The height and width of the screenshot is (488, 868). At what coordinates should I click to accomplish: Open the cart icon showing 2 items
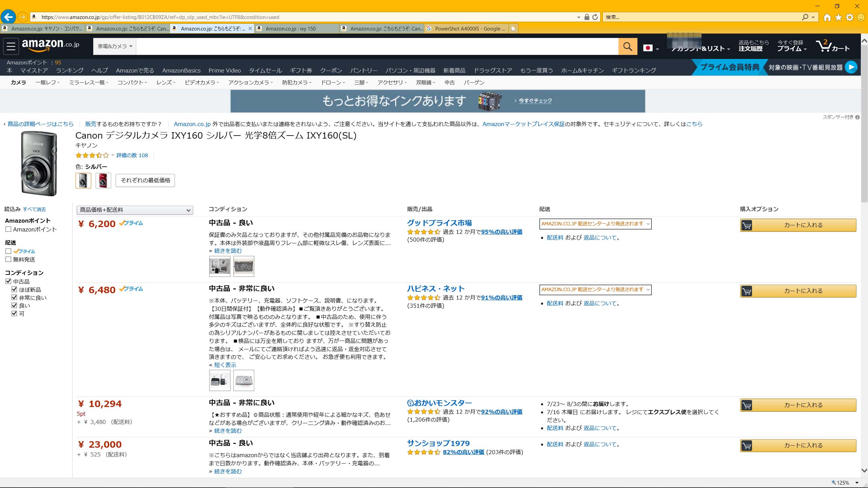tap(832, 46)
